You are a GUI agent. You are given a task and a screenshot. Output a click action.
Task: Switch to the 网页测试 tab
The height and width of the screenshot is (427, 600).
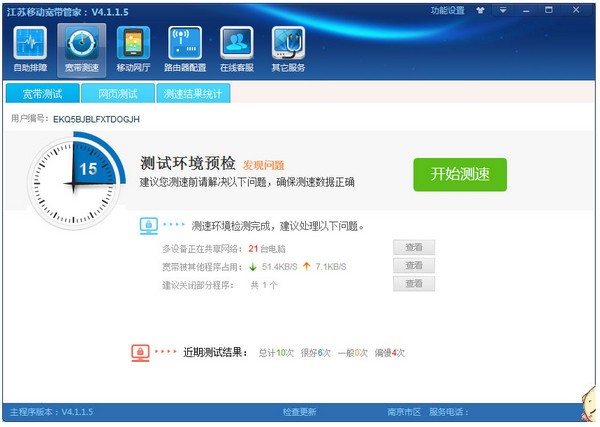click(118, 93)
